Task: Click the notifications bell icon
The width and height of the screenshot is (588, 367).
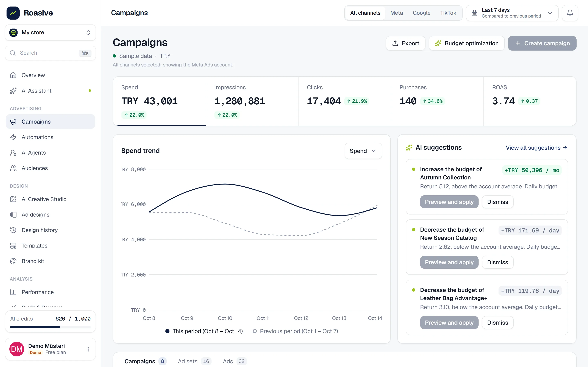Action: (x=570, y=13)
